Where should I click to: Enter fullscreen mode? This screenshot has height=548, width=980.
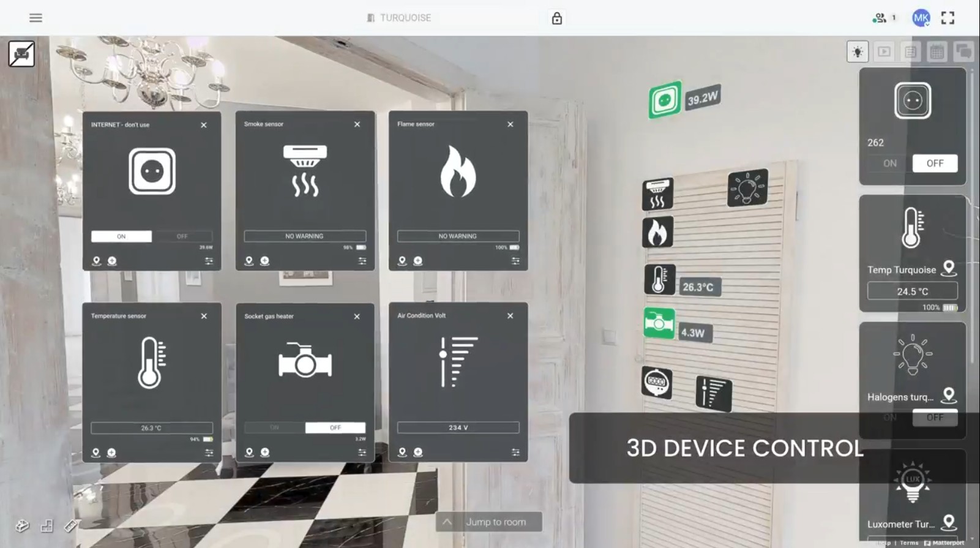point(948,18)
